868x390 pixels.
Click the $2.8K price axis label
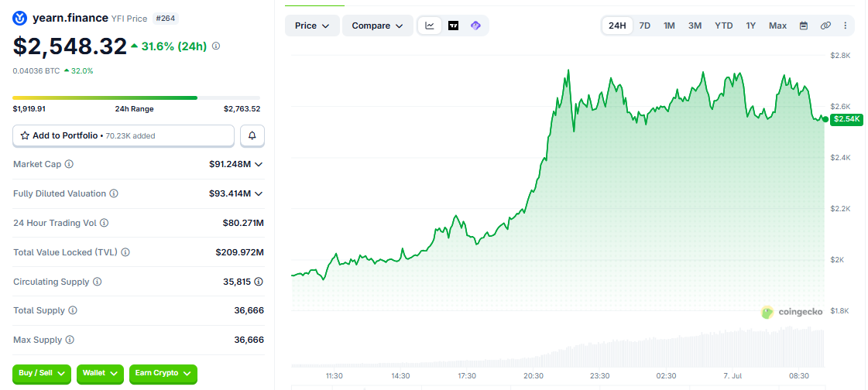(x=840, y=55)
